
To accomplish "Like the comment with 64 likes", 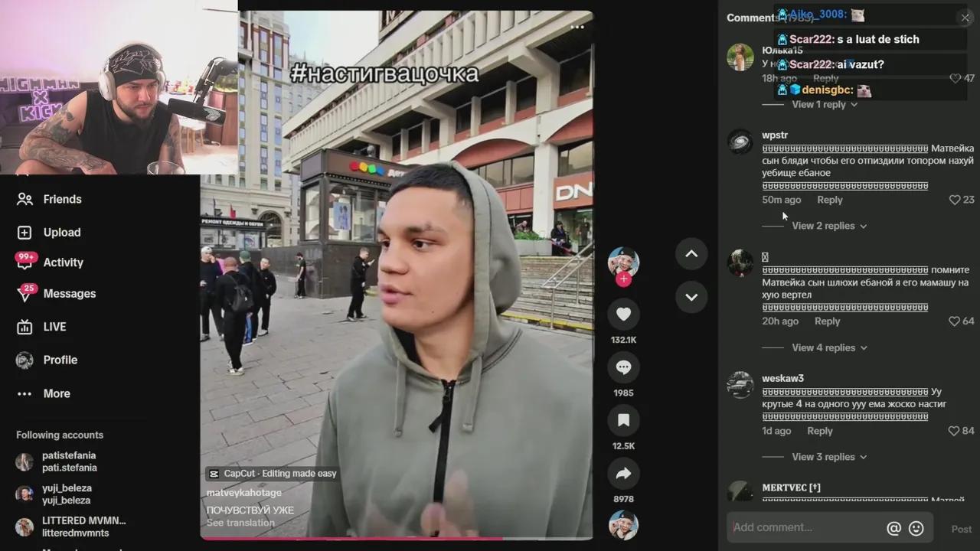I will 955,321.
